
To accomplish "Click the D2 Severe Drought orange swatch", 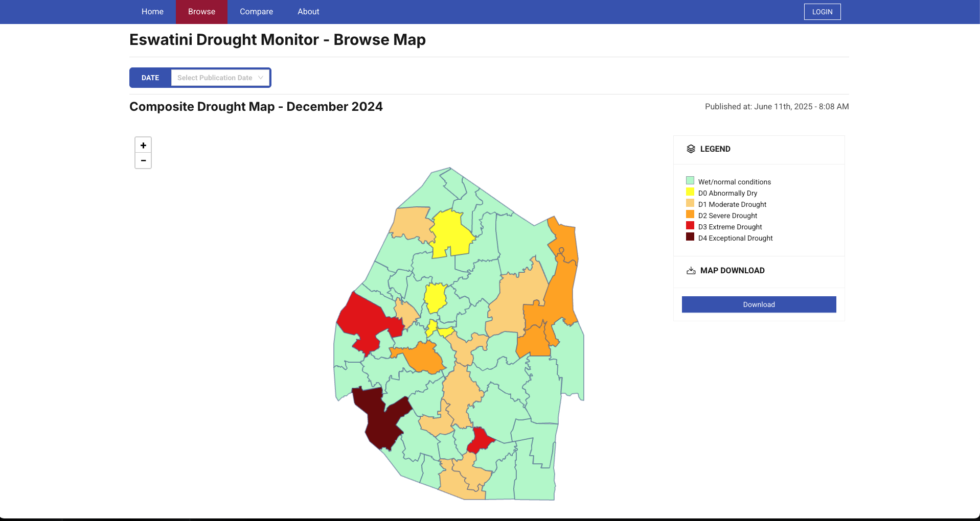I will 690,215.
